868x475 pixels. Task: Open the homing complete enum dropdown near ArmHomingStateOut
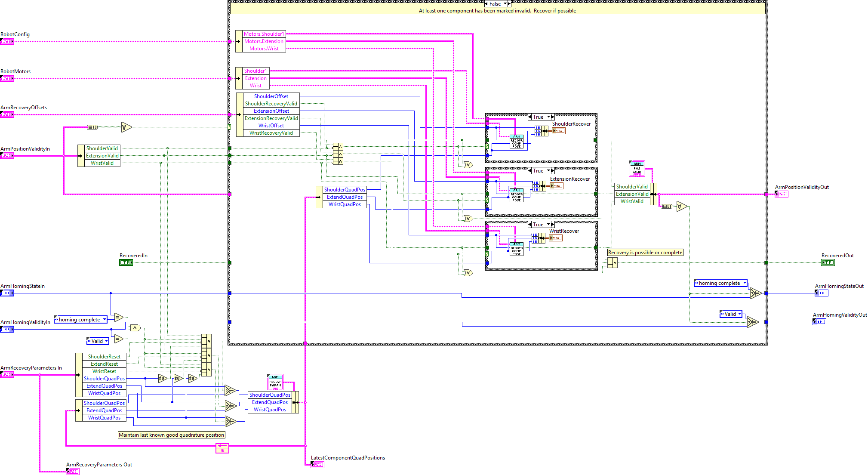(744, 283)
